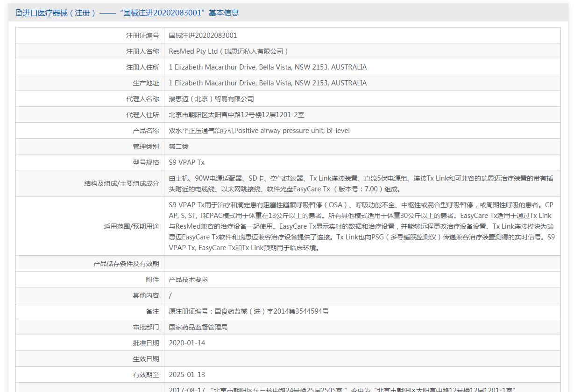
Task: Click management category value 第二类
Action: [178, 147]
